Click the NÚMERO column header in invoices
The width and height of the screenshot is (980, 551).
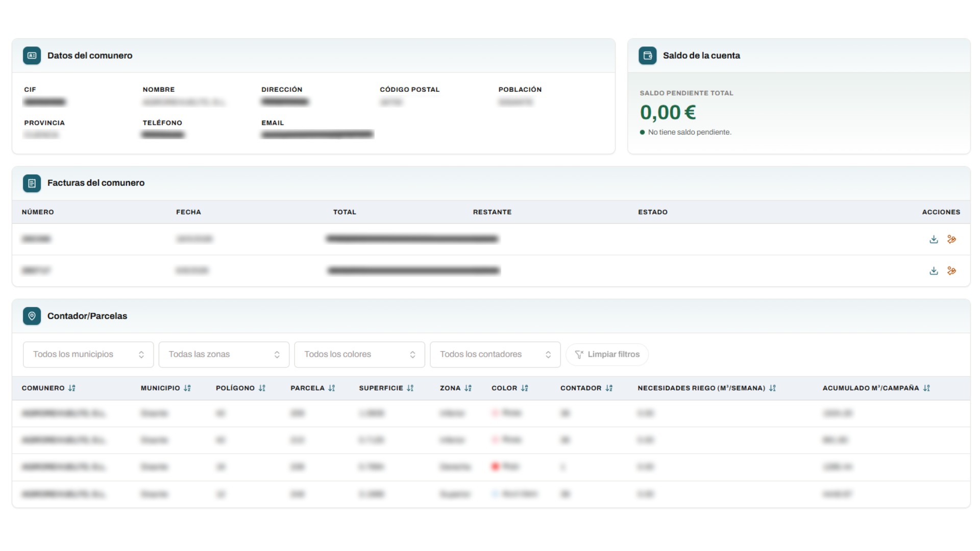[x=38, y=212]
